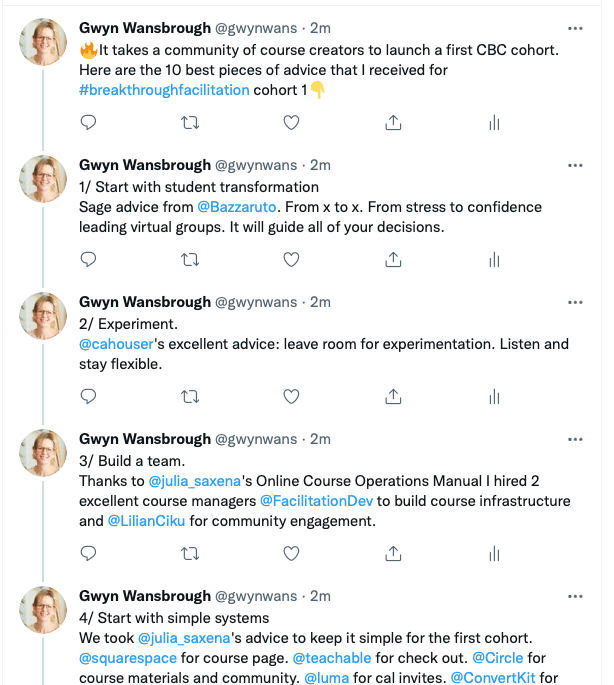The width and height of the screenshot is (614, 685).
Task: Like the '3/ Build a team' tweet
Action: 291,554
